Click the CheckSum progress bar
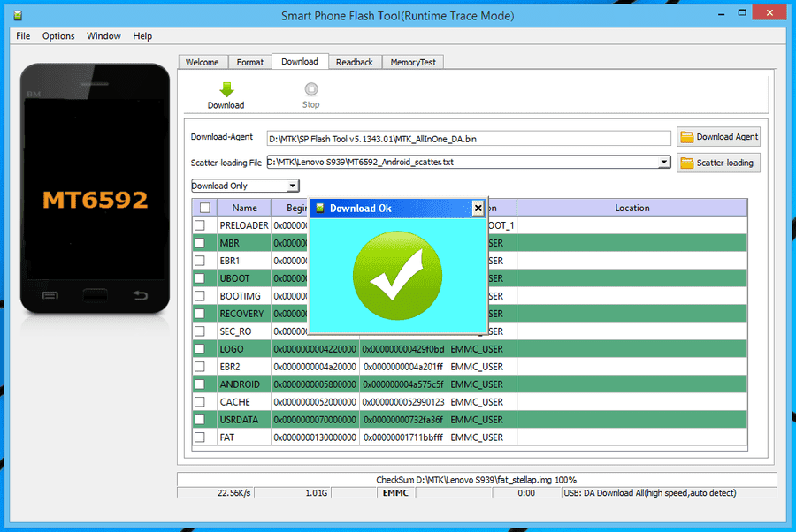Image resolution: width=796 pixels, height=532 pixels. [x=476, y=479]
